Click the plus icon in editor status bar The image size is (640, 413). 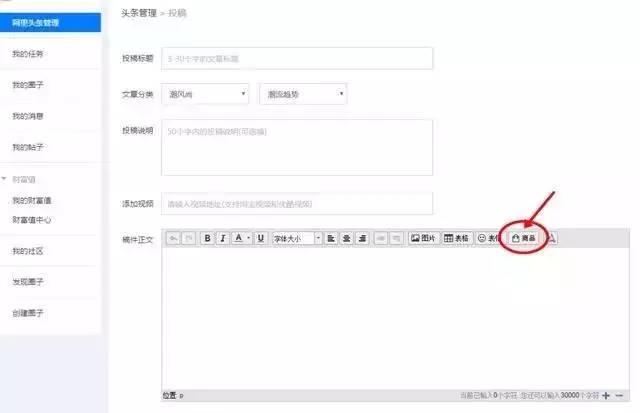pyautogui.click(x=606, y=395)
